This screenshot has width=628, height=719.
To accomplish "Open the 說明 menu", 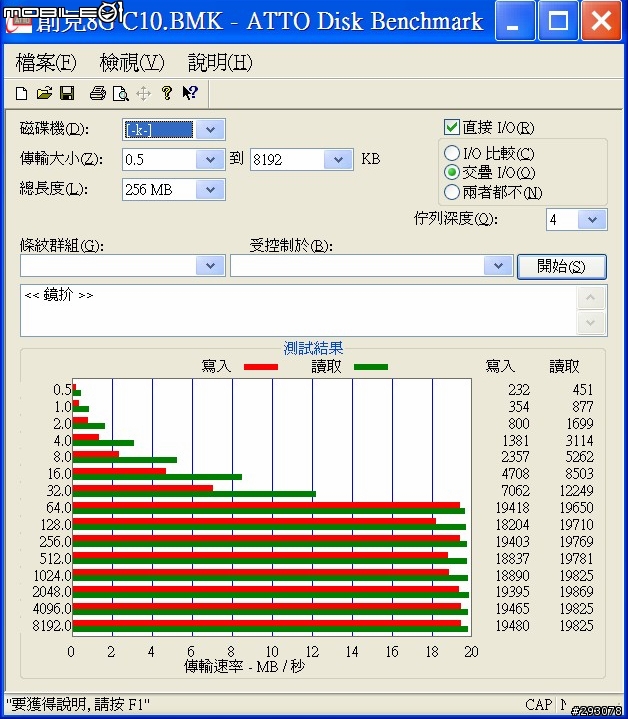I will (220, 62).
